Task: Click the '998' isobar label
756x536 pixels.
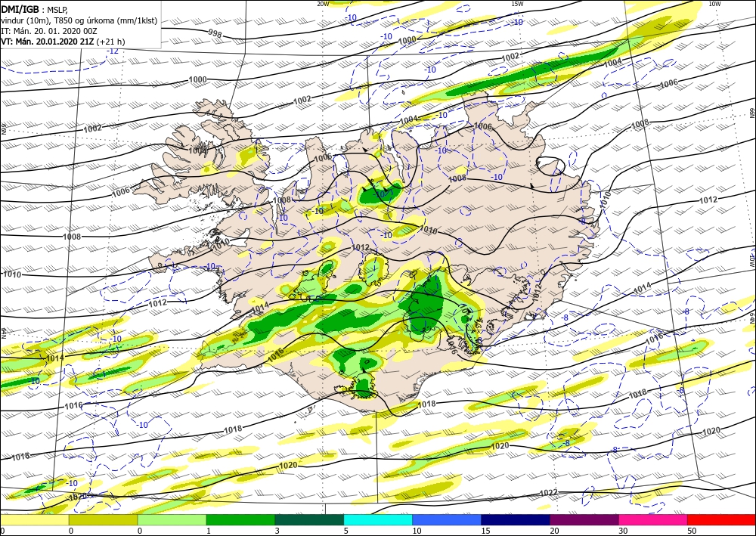Action: 215,33
